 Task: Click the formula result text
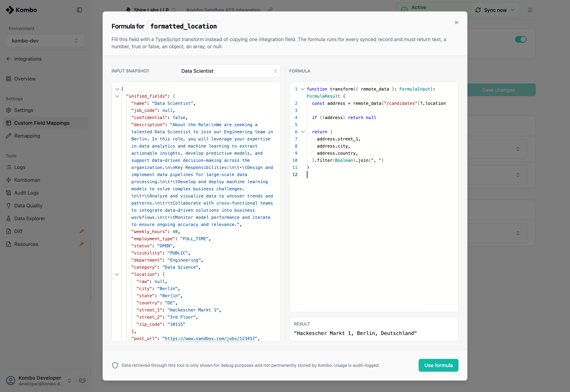(x=355, y=333)
